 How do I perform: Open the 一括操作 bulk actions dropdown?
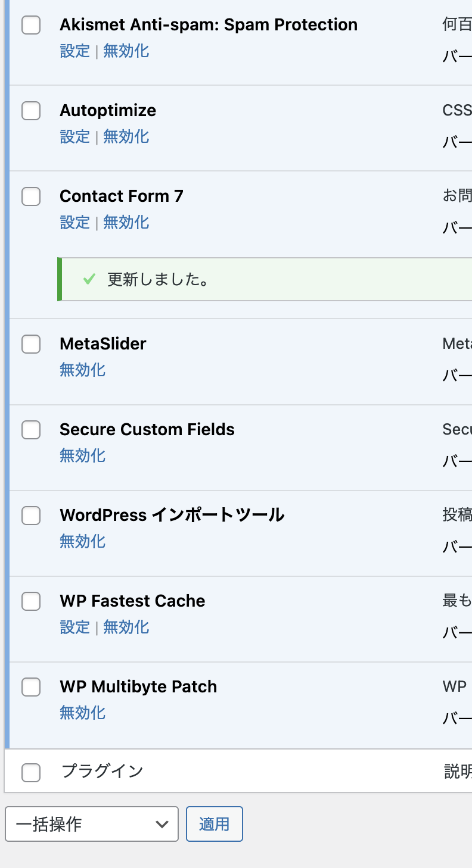pyautogui.click(x=92, y=824)
